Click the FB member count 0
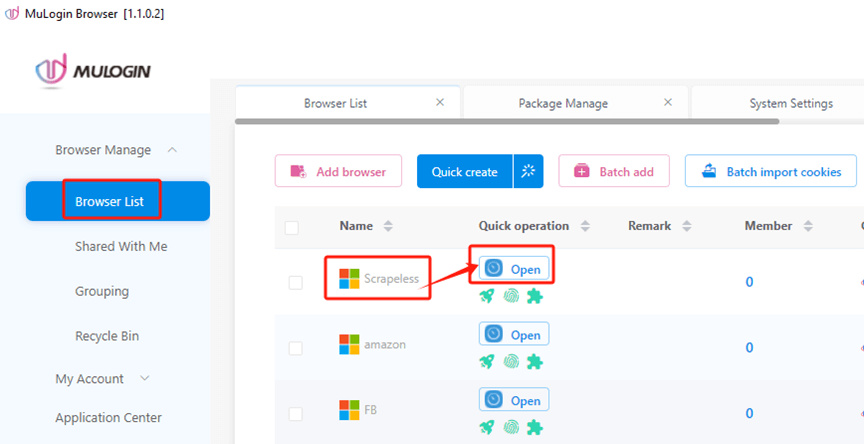The image size is (864, 444). tap(749, 413)
